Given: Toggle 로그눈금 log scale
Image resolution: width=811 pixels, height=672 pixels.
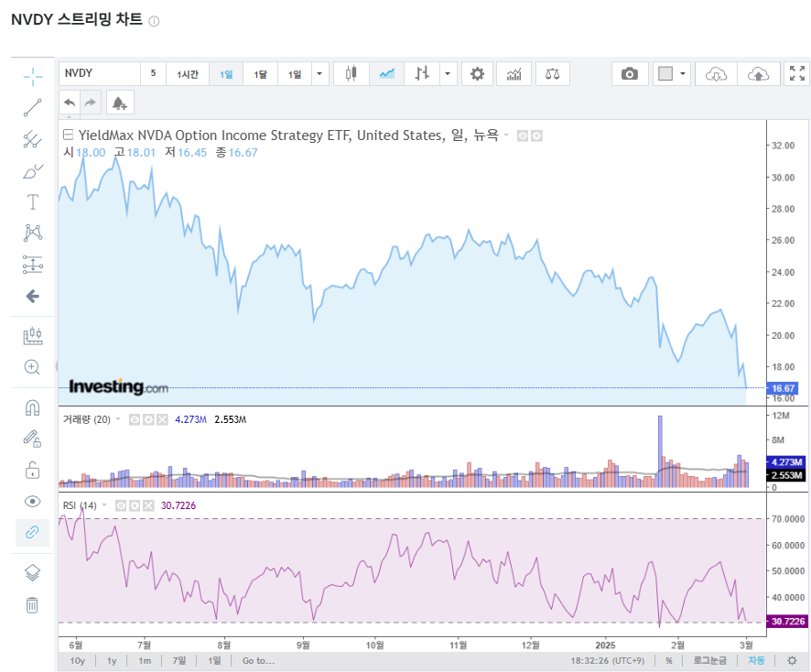Looking at the screenshot, I should (709, 661).
